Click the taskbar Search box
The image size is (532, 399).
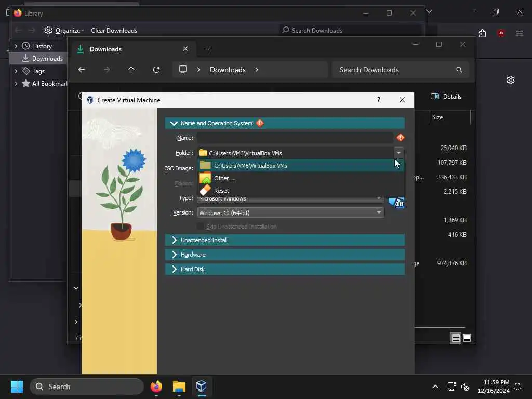(x=87, y=387)
